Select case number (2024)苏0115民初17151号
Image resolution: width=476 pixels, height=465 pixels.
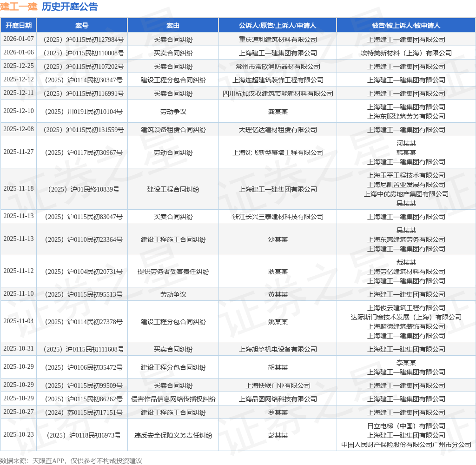click(x=84, y=412)
